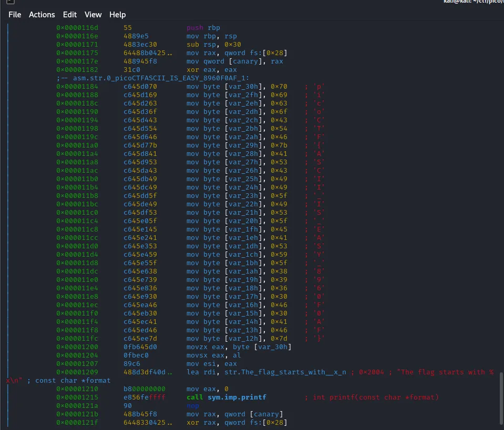Click the asm.str.0_picoCTFASCII_IS_EASY label line
The width and height of the screenshot is (504, 430).
[152, 78]
